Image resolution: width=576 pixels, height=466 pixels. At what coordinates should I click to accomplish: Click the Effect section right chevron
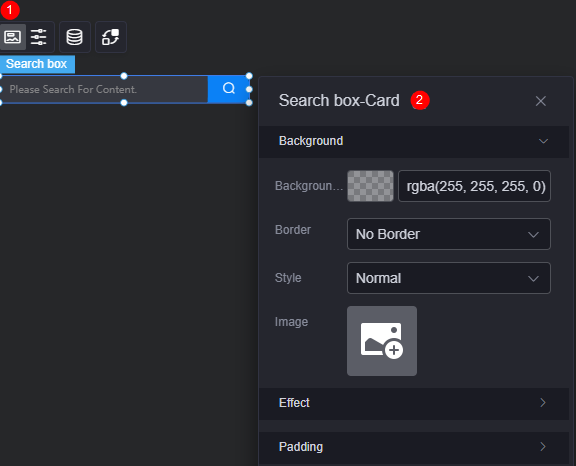(x=543, y=403)
